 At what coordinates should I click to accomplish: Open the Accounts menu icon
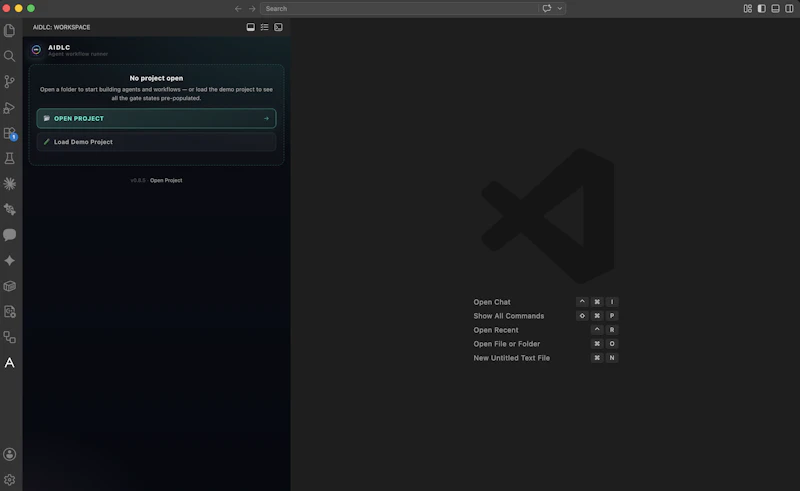point(9,454)
